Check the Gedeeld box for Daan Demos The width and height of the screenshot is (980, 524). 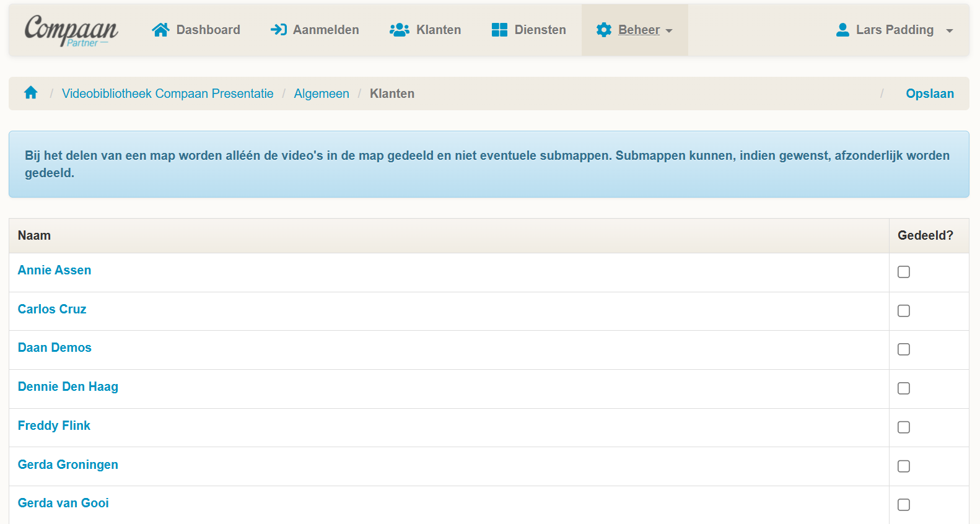(x=904, y=349)
